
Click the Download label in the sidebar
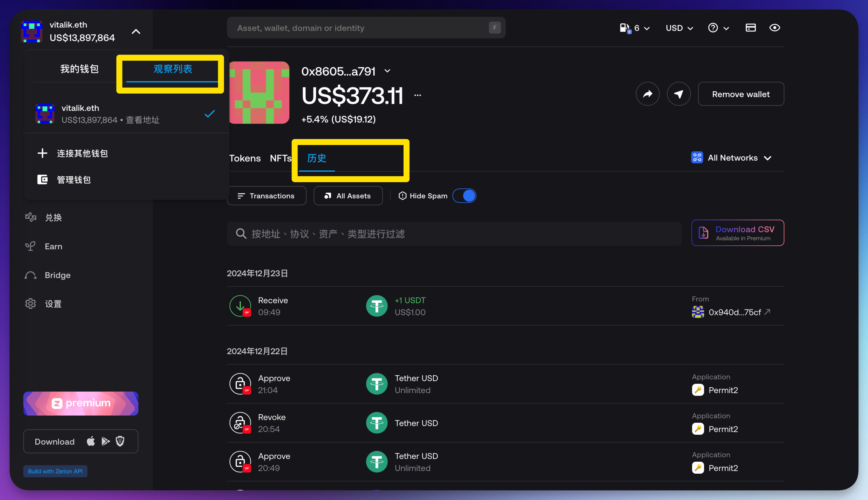[55, 442]
